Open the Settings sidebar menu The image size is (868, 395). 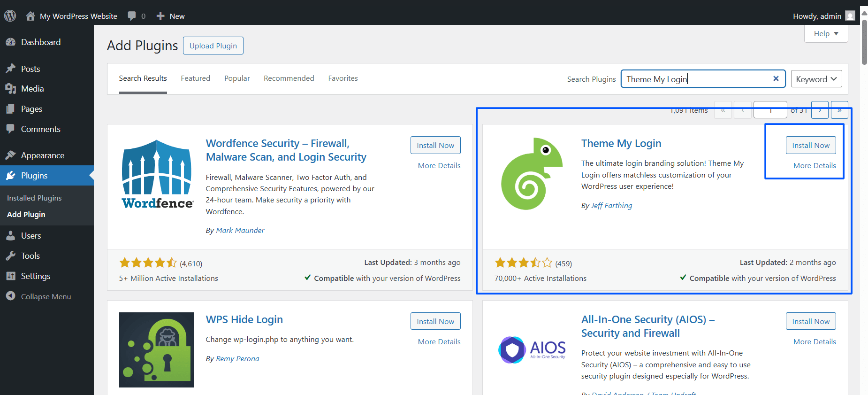(x=47, y=276)
